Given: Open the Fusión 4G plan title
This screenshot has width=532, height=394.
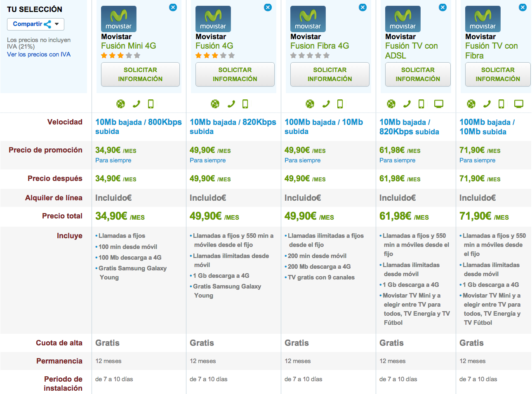Looking at the screenshot, I should tap(214, 46).
